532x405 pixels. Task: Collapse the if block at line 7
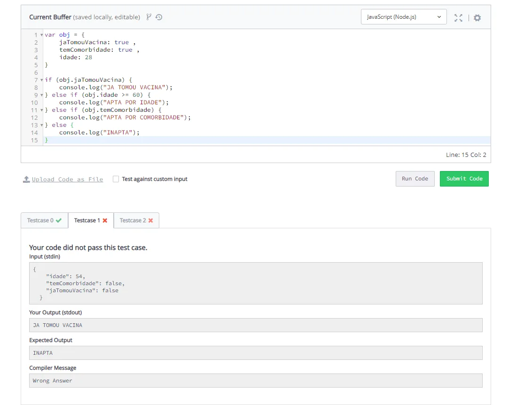(x=42, y=80)
